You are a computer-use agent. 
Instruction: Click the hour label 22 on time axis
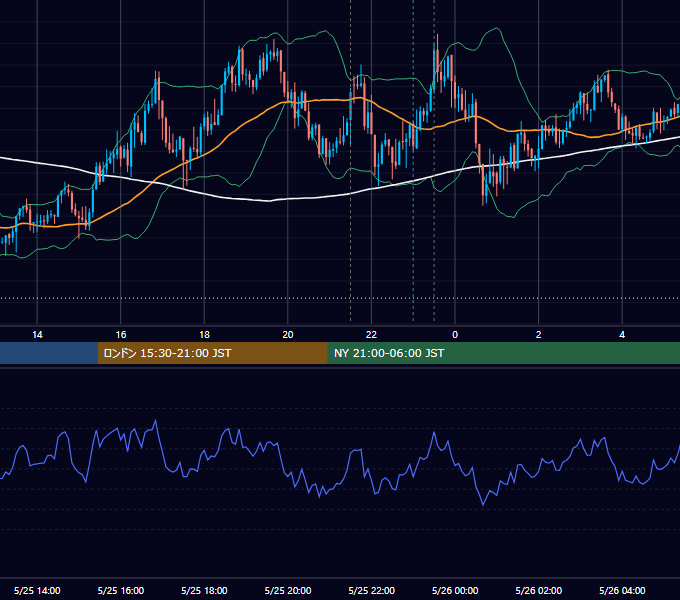371,335
